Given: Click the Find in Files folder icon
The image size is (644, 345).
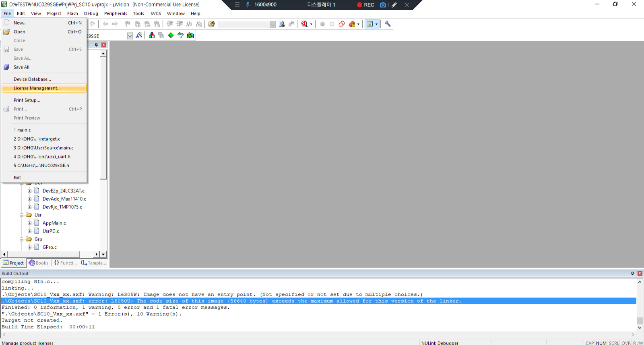Looking at the screenshot, I should coord(211,24).
